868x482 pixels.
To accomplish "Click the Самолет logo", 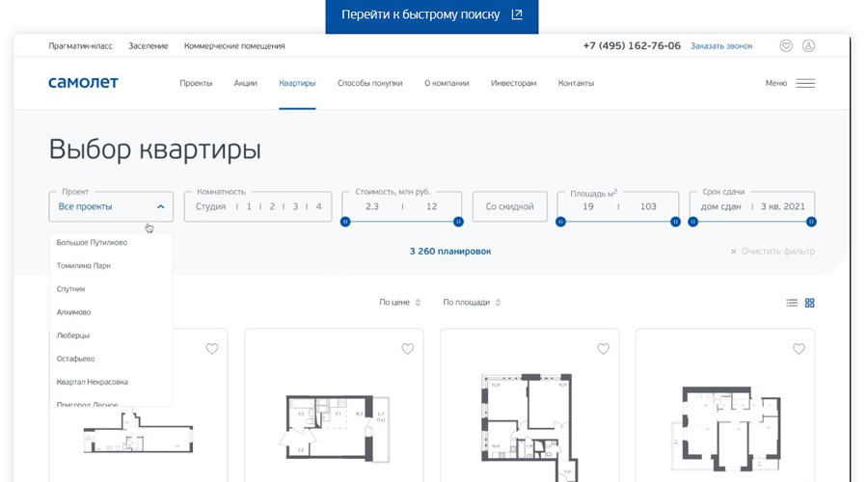I will (x=83, y=83).
